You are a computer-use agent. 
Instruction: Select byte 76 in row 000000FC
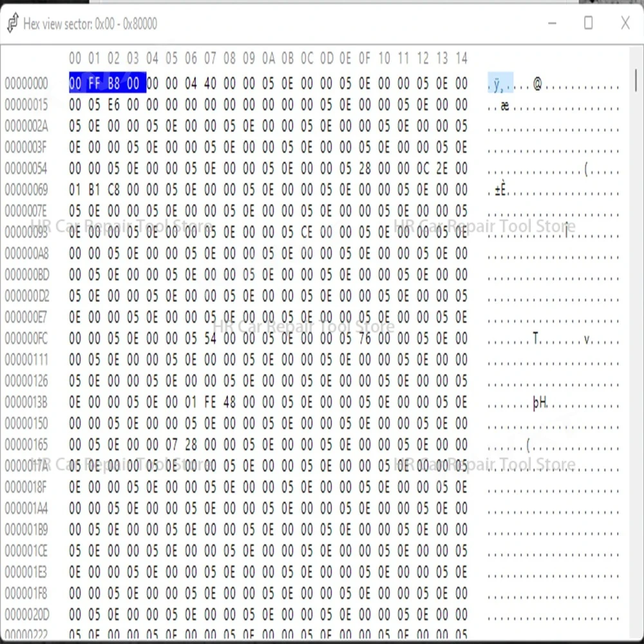pos(365,339)
